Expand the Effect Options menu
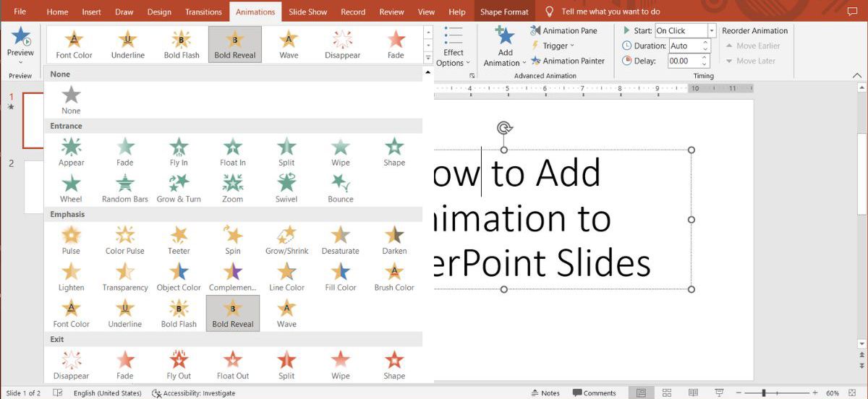This screenshot has width=868, height=399. point(454,46)
